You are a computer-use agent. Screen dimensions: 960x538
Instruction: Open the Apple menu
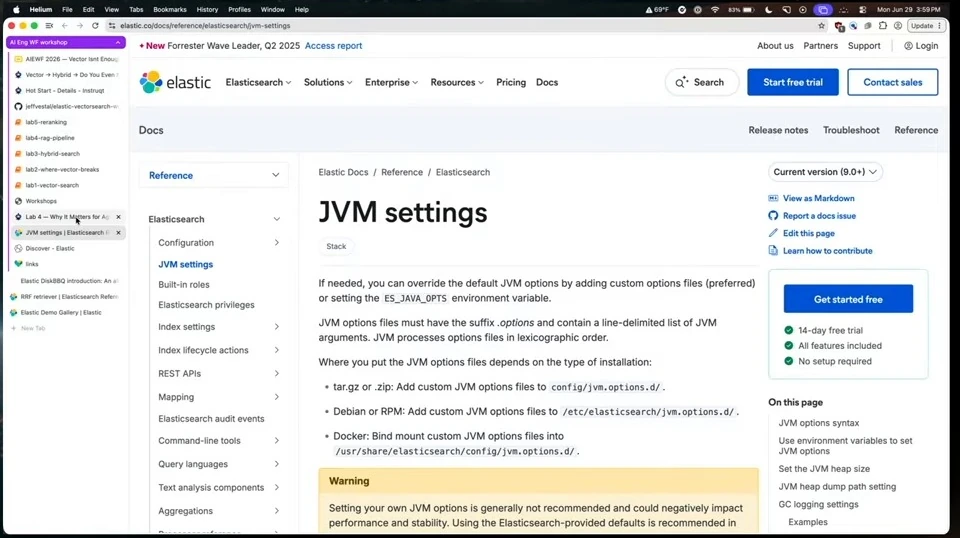(x=16, y=10)
